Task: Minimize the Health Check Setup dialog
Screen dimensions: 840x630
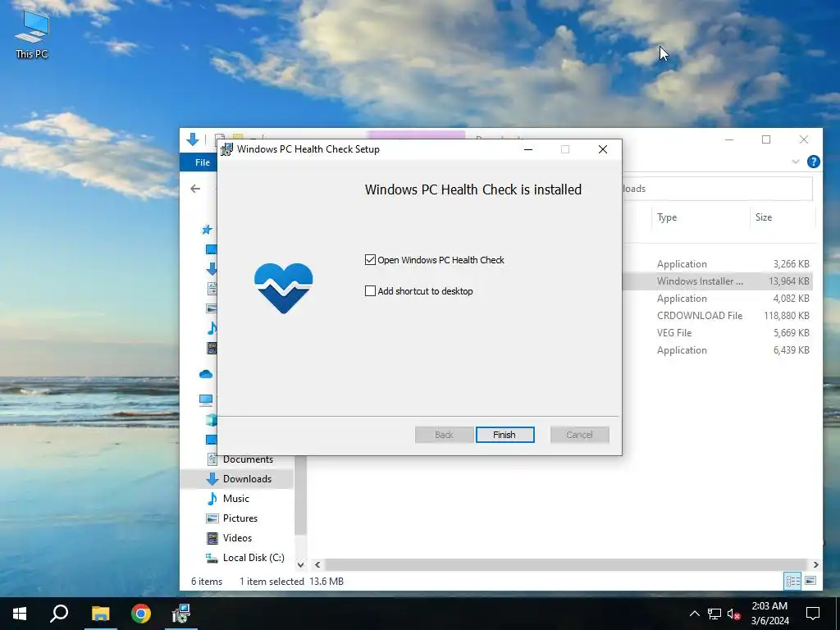Action: (528, 149)
